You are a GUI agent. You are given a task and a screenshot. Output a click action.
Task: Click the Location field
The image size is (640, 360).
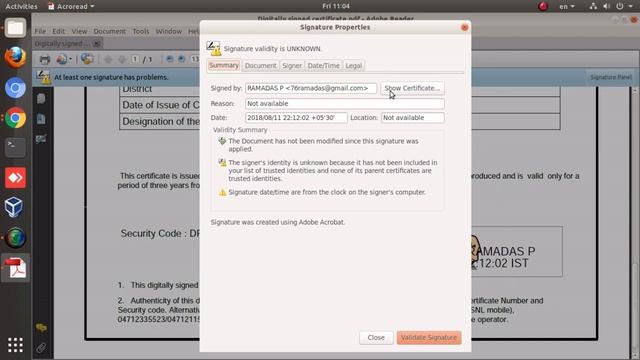pos(412,118)
